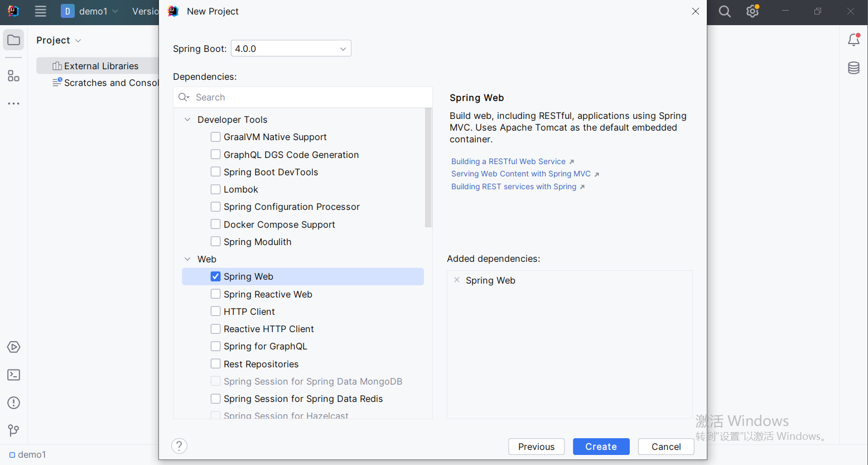Screen dimensions: 868x465
Task: Show more tool windows ellipsis
Action: pos(13,104)
